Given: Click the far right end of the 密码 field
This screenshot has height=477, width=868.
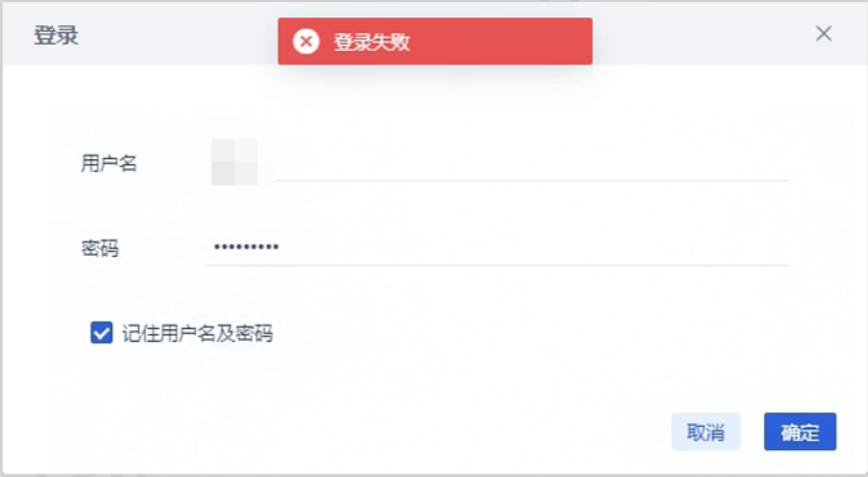Looking at the screenshot, I should tap(772, 247).
